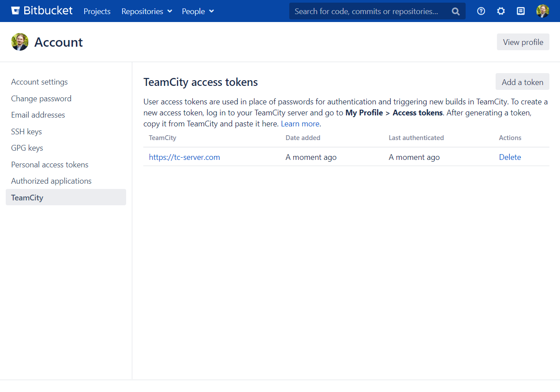Viewport: 560px width, 392px height.
Task: Click the search magnifier icon
Action: pos(455,11)
